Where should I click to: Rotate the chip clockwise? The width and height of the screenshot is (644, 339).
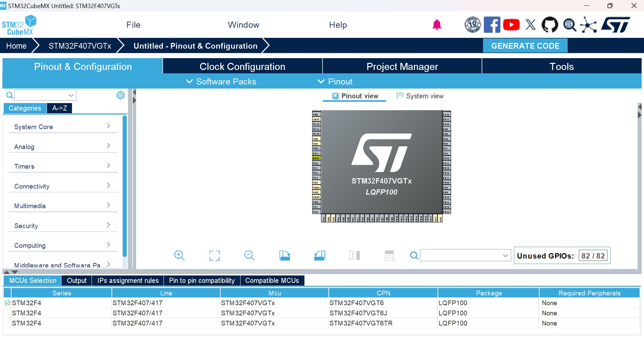tap(284, 255)
